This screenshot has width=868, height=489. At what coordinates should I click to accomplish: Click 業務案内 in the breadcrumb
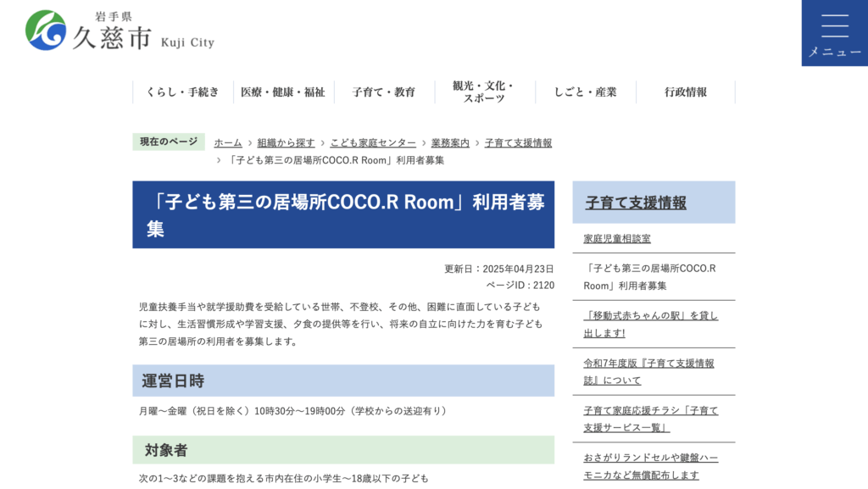(x=451, y=142)
